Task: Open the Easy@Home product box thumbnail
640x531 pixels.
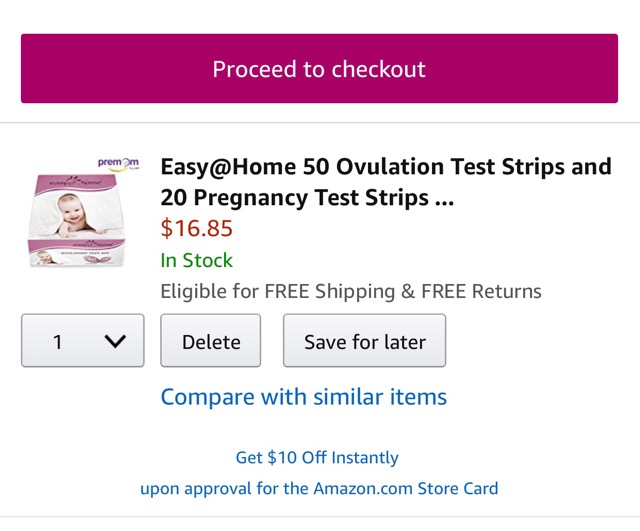Action: [x=80, y=213]
